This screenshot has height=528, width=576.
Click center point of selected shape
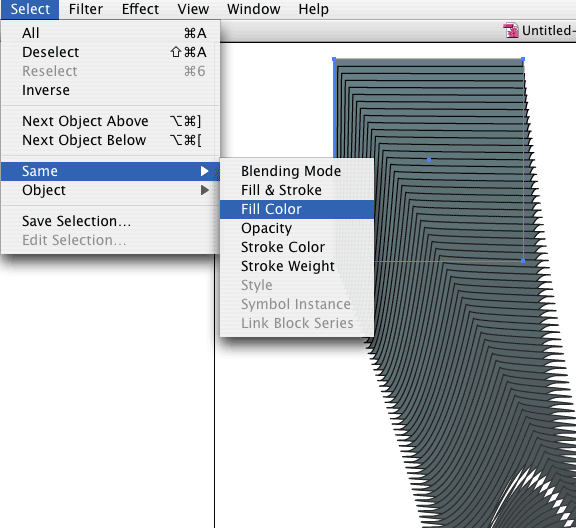pyautogui.click(x=429, y=160)
